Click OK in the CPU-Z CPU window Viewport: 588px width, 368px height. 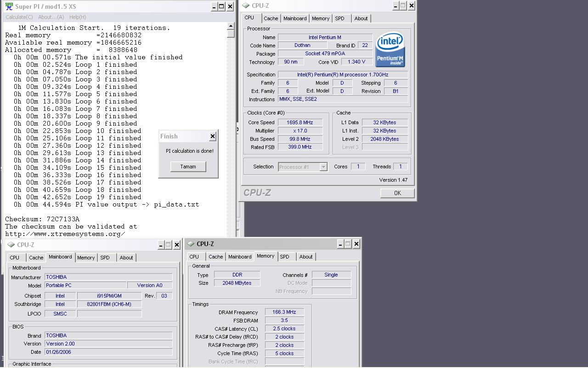[x=397, y=193]
